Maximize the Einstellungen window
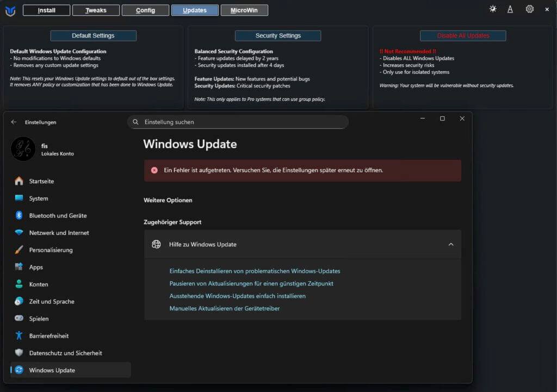Image resolution: width=557 pixels, height=392 pixels. coord(442,118)
